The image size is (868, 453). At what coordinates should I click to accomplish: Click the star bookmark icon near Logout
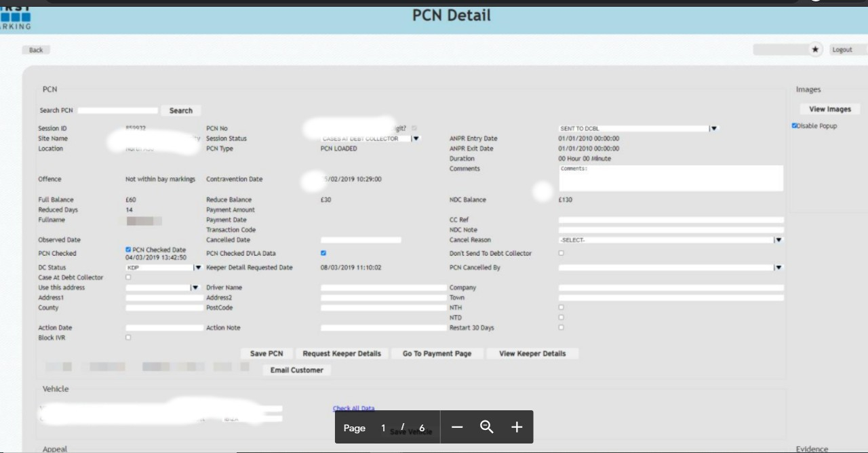(815, 50)
